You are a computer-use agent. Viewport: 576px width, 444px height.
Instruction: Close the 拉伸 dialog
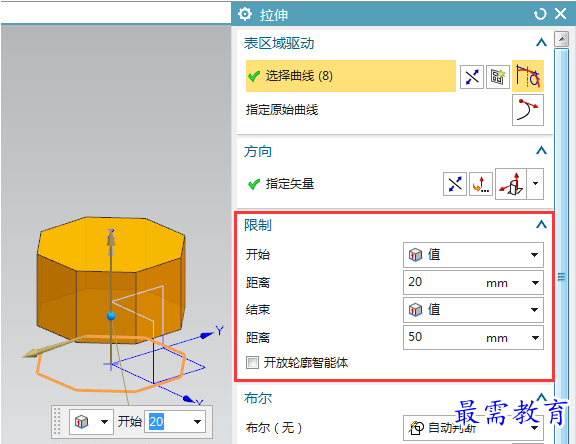coord(561,14)
